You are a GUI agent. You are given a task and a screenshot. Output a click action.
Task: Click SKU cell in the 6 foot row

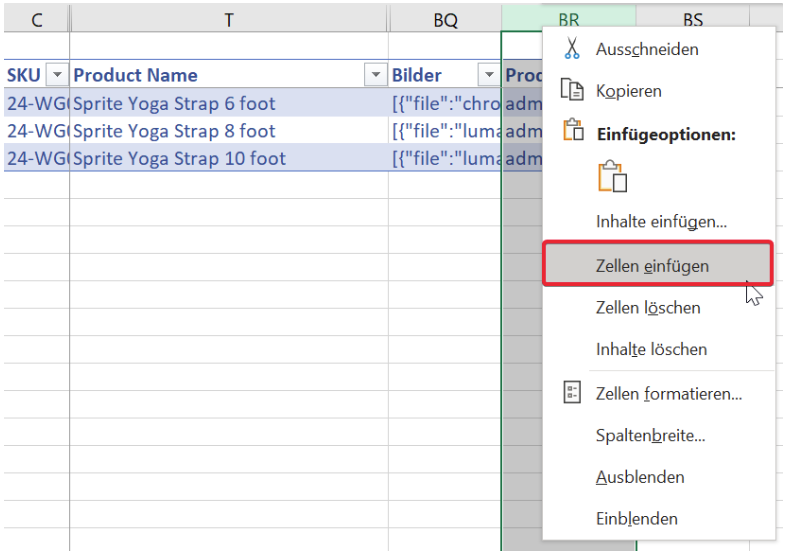point(36,103)
